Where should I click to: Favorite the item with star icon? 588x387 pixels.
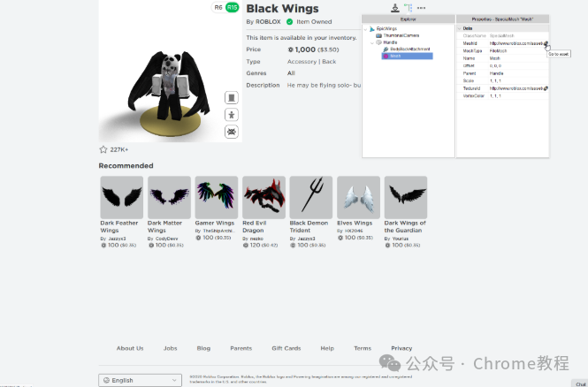pos(103,149)
